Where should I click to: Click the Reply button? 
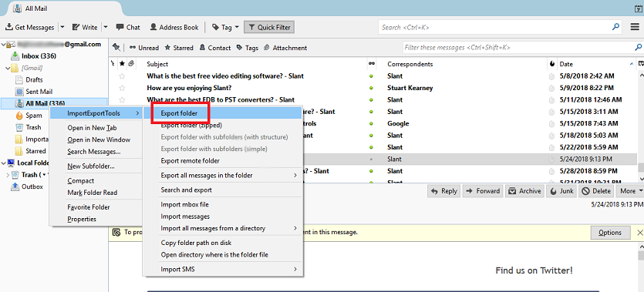point(443,191)
